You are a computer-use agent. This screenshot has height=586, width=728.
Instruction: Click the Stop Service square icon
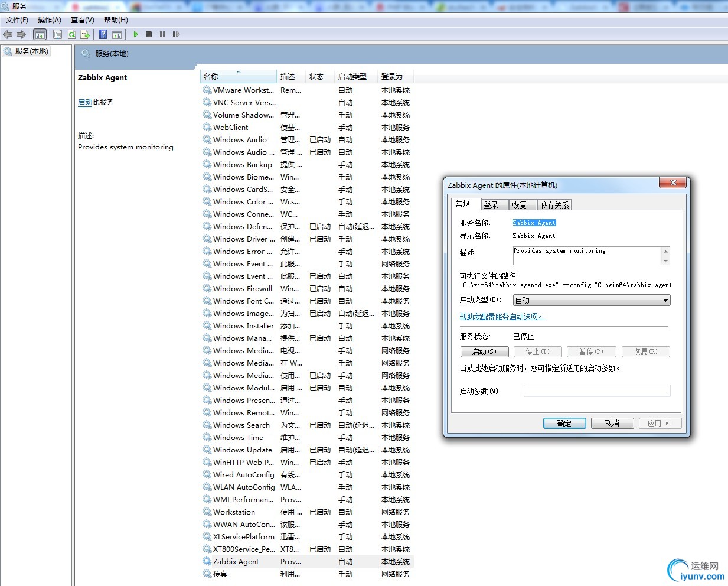(149, 34)
